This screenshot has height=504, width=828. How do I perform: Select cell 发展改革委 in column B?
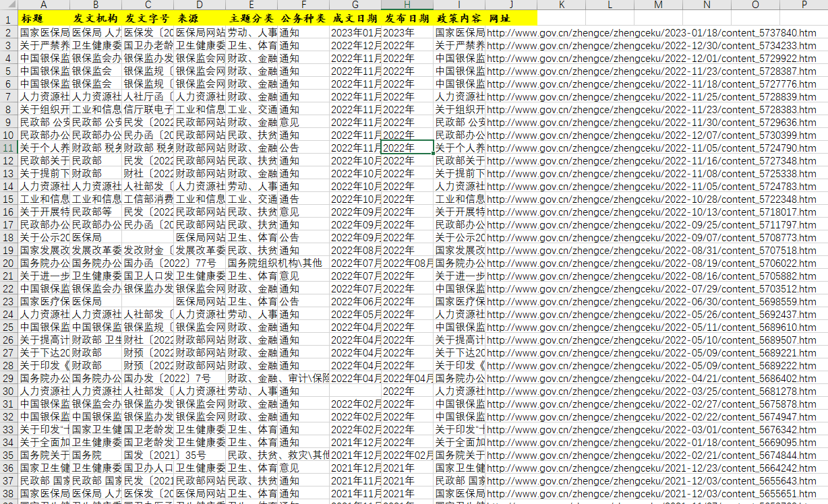tap(96, 250)
